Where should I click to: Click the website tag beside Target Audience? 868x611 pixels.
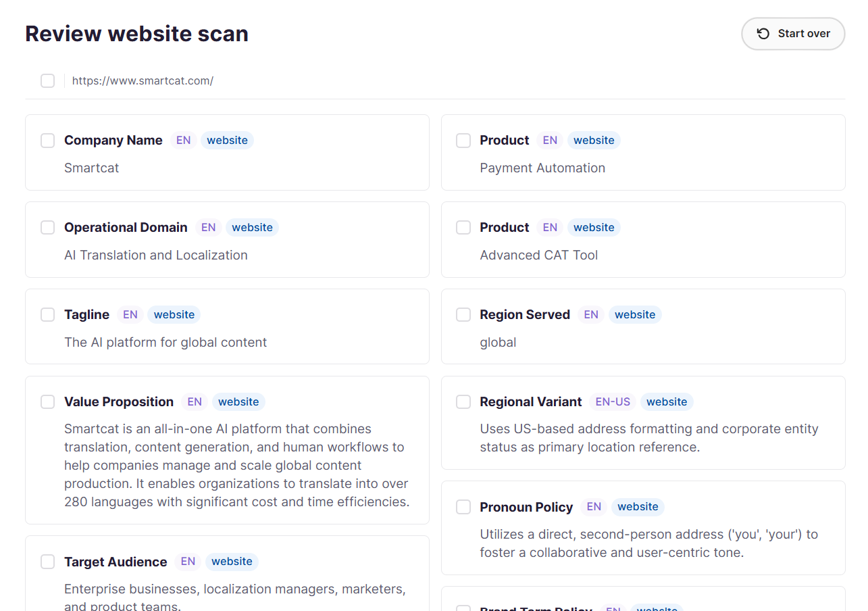[x=232, y=562]
